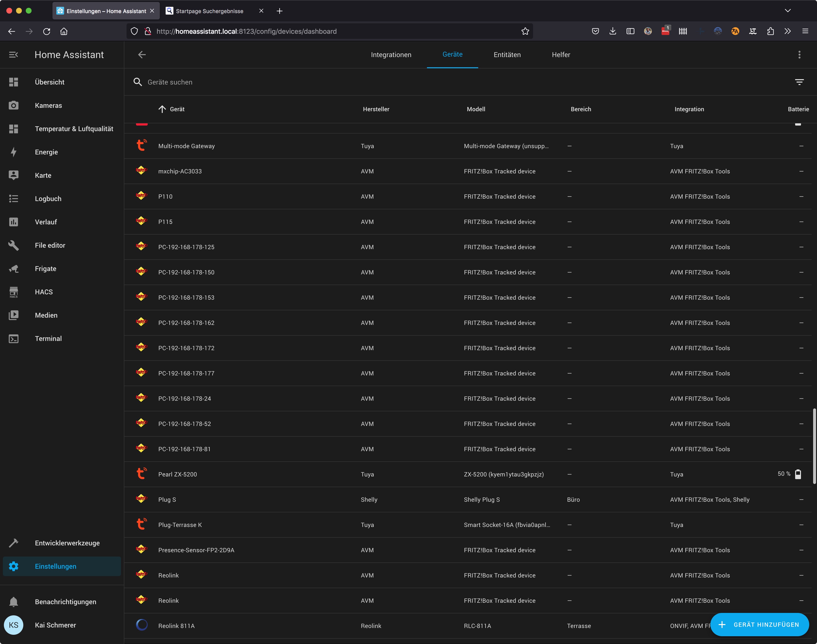Open Entwicklerwerkzeuge developer tools
Image resolution: width=817 pixels, height=644 pixels.
(x=67, y=543)
